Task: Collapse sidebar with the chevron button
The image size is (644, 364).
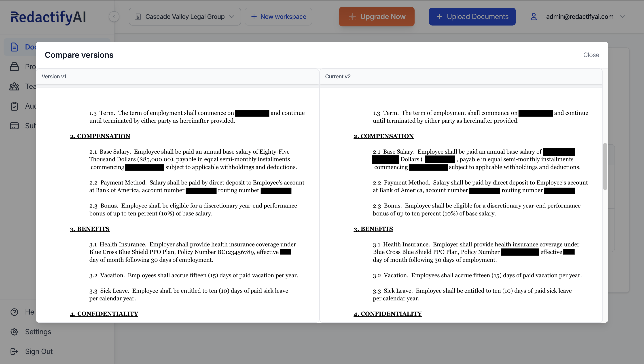Action: (x=114, y=17)
